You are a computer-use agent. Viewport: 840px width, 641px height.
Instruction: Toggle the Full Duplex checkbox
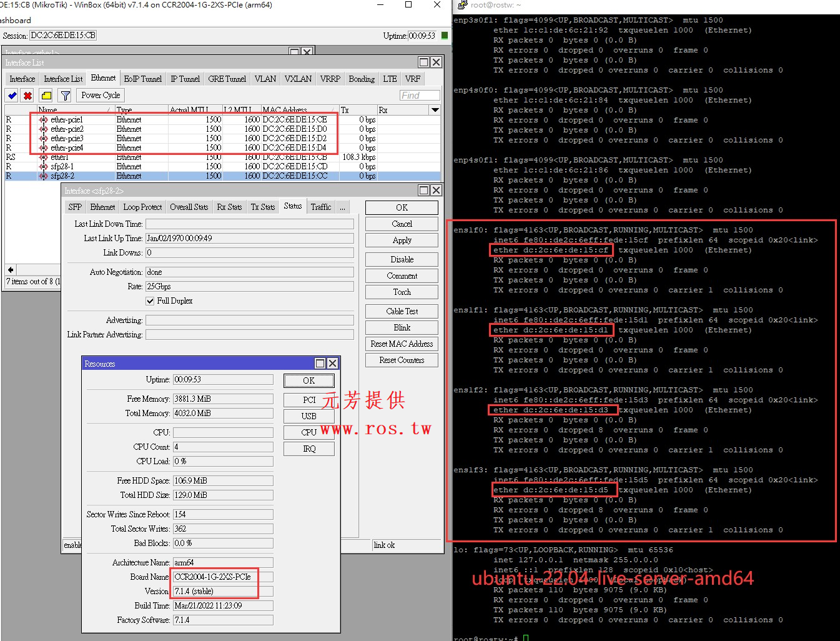[x=150, y=301]
